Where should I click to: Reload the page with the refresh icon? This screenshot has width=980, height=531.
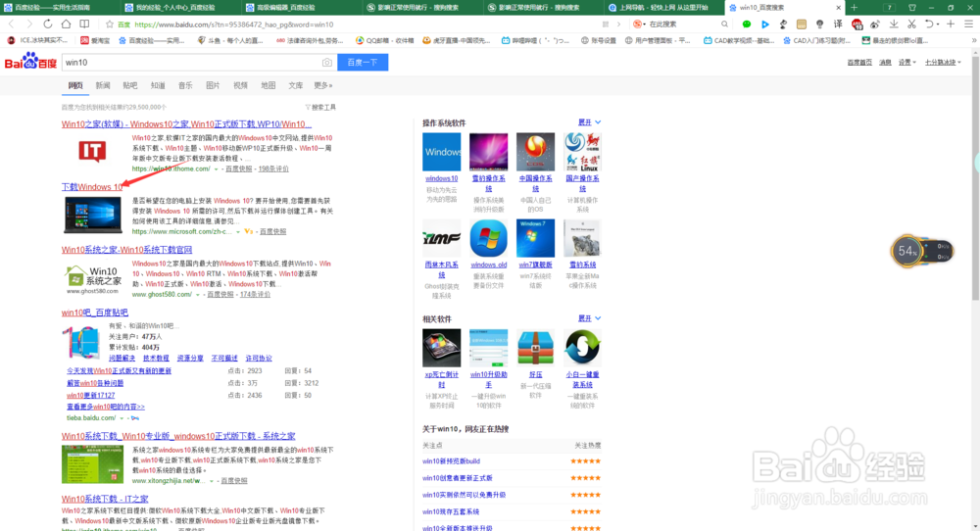coord(47,24)
